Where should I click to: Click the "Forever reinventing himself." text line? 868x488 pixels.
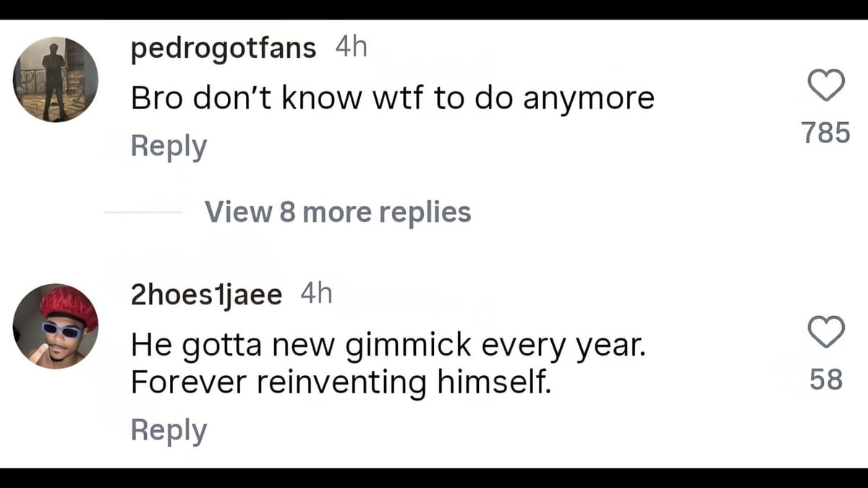pos(341,382)
